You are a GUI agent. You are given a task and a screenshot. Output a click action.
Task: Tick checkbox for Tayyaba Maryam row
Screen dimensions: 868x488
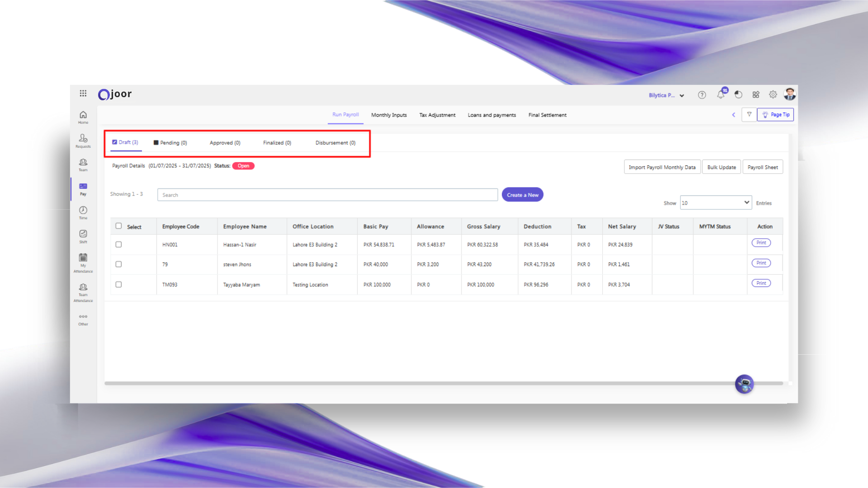(118, 285)
